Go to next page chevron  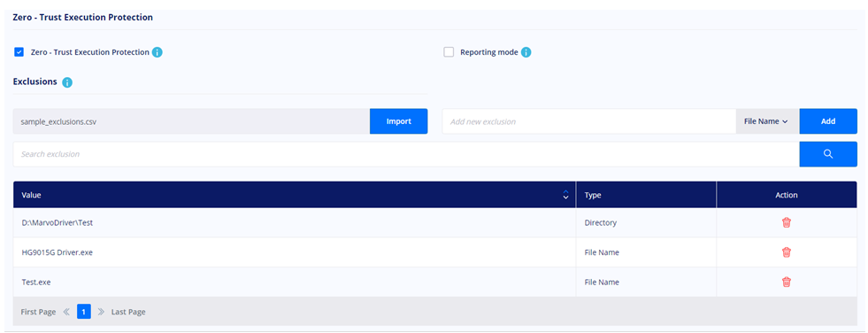(101, 312)
